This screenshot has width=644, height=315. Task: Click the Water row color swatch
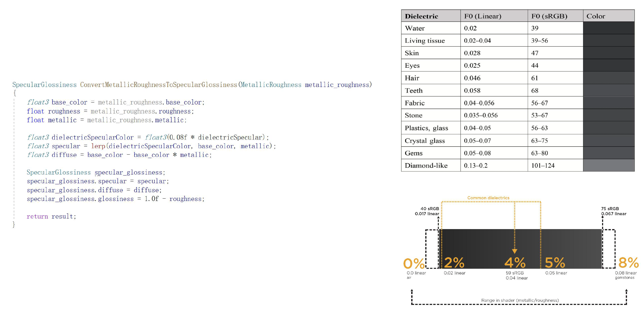pyautogui.click(x=608, y=28)
